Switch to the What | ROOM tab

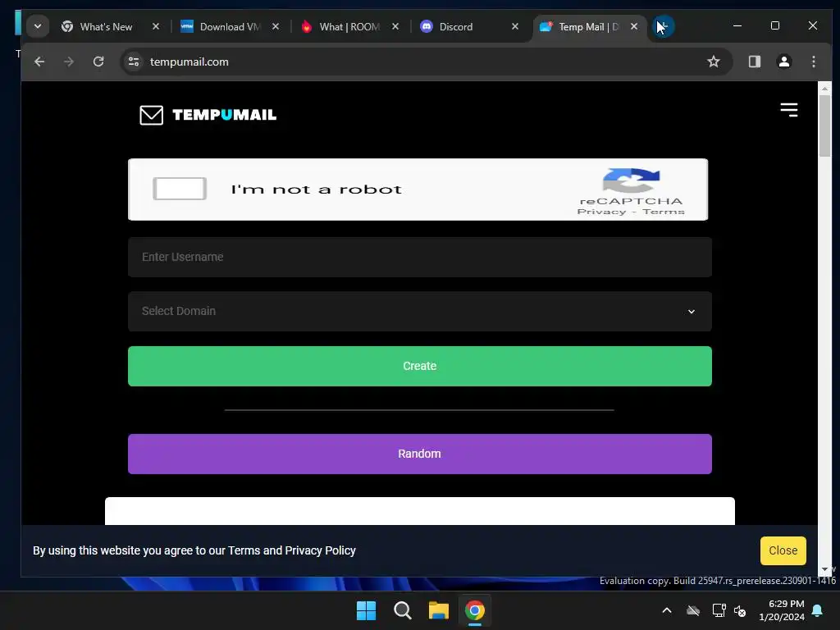click(x=349, y=27)
